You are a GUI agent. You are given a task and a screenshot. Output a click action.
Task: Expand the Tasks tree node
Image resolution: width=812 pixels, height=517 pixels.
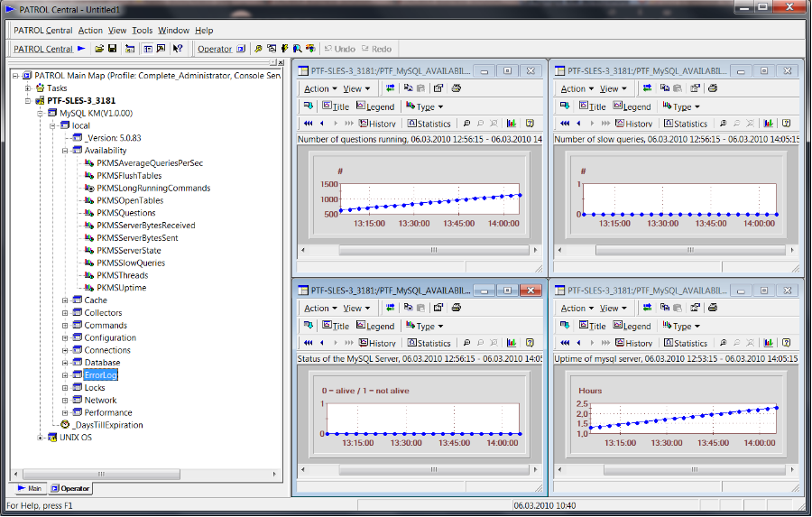pos(27,88)
